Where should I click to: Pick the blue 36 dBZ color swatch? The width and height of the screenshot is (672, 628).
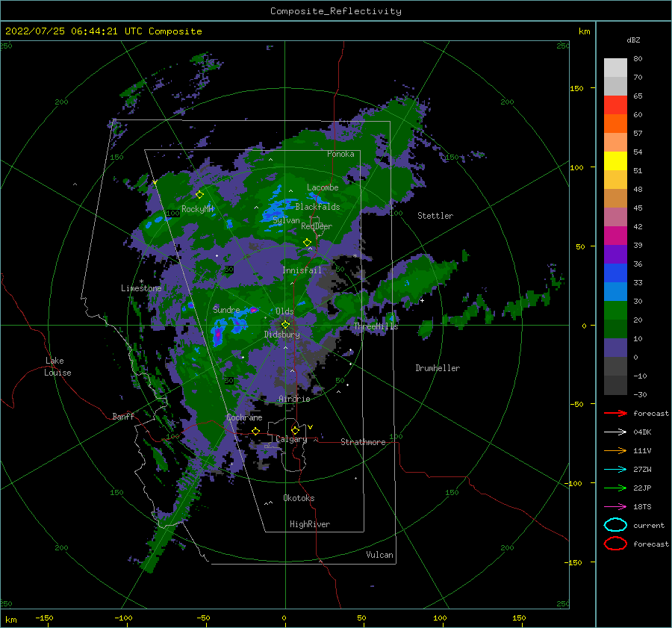(615, 273)
